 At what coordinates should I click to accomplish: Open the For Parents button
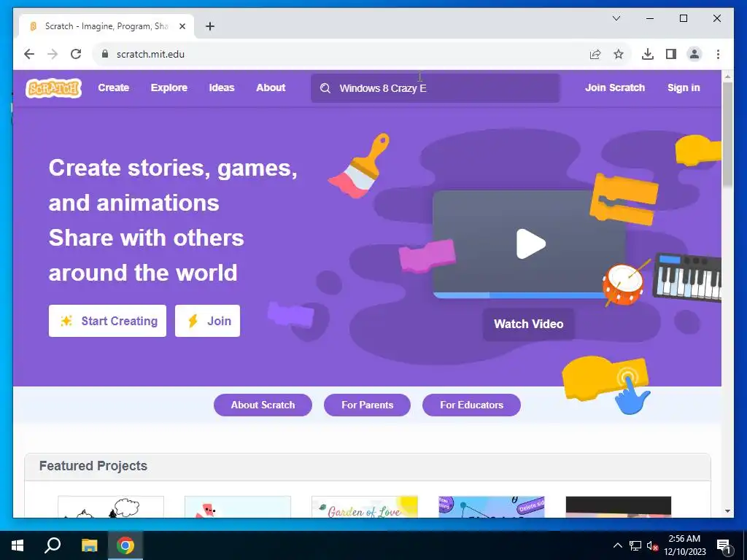tap(368, 405)
